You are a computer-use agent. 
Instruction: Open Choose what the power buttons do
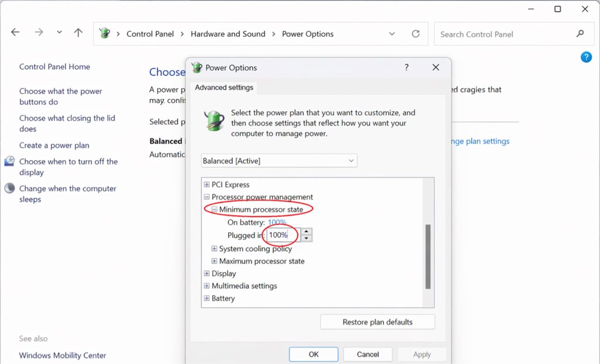[61, 97]
